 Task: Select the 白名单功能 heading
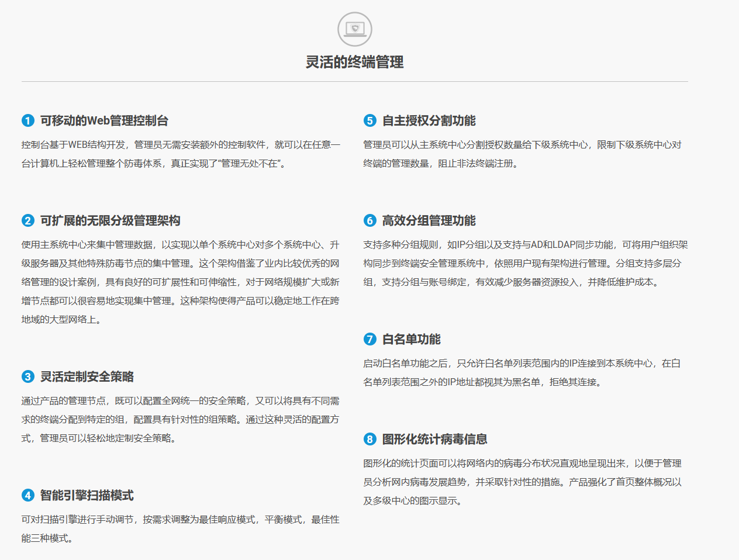click(411, 339)
